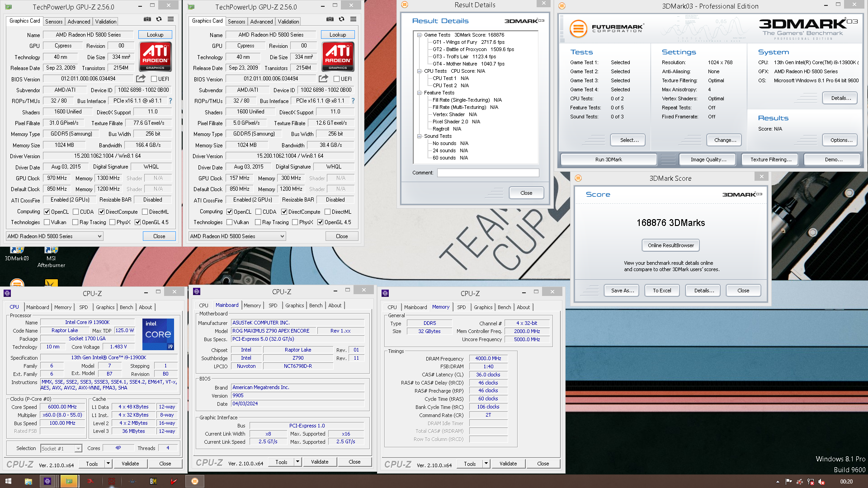Open Tools dropdown arrow in CPU-Z Memory window
Viewport: 868px width, 488px height.
coord(486,463)
